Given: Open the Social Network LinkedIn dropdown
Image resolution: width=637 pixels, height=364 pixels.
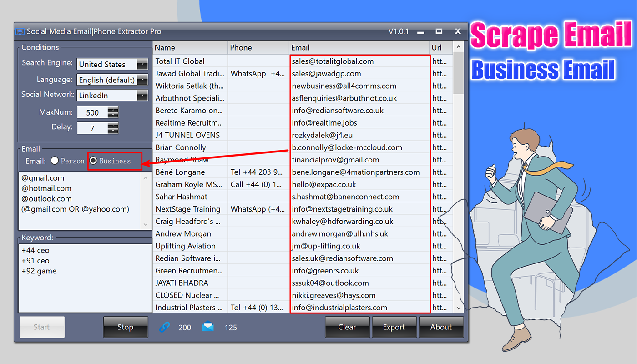Looking at the screenshot, I should [112, 95].
